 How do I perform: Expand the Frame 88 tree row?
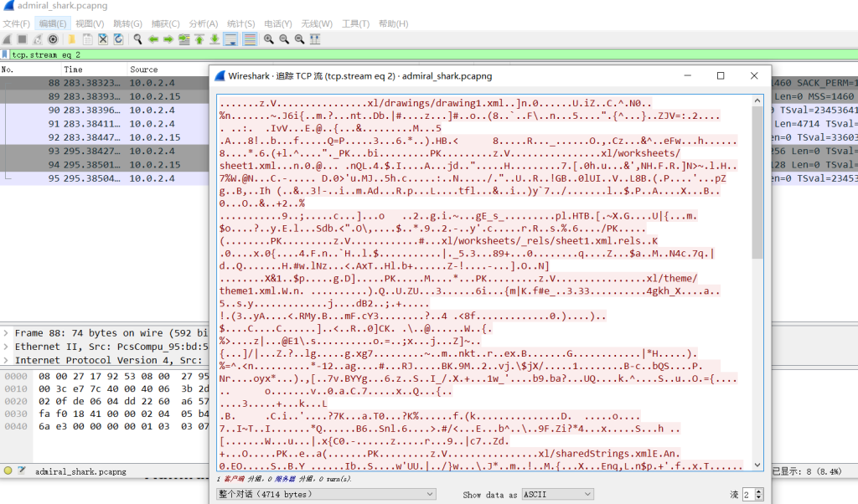pyautogui.click(x=7, y=333)
